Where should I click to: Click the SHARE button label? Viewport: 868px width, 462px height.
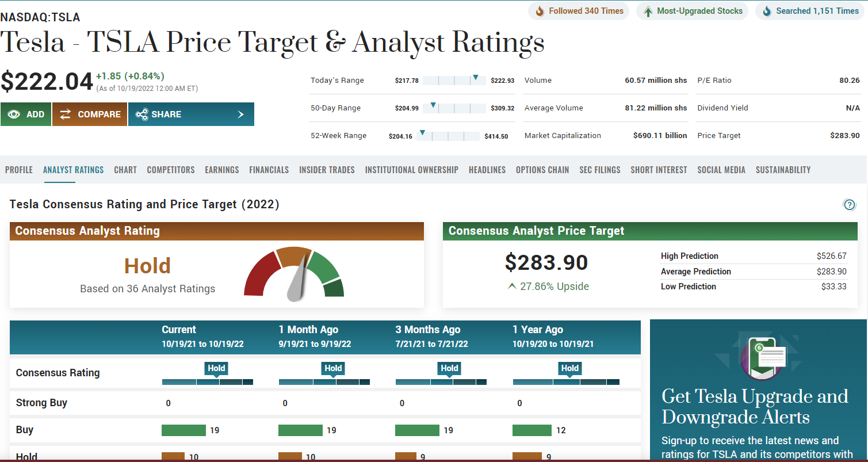coord(167,114)
